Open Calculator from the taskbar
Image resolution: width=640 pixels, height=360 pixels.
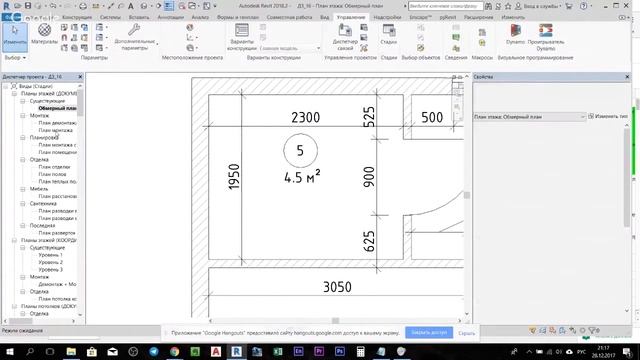(x=360, y=351)
